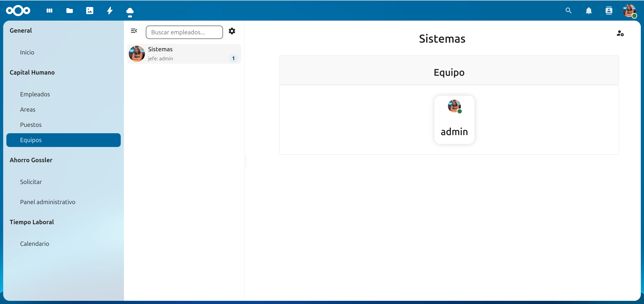
Task: Open the gear settings beside search
Action: [x=232, y=31]
